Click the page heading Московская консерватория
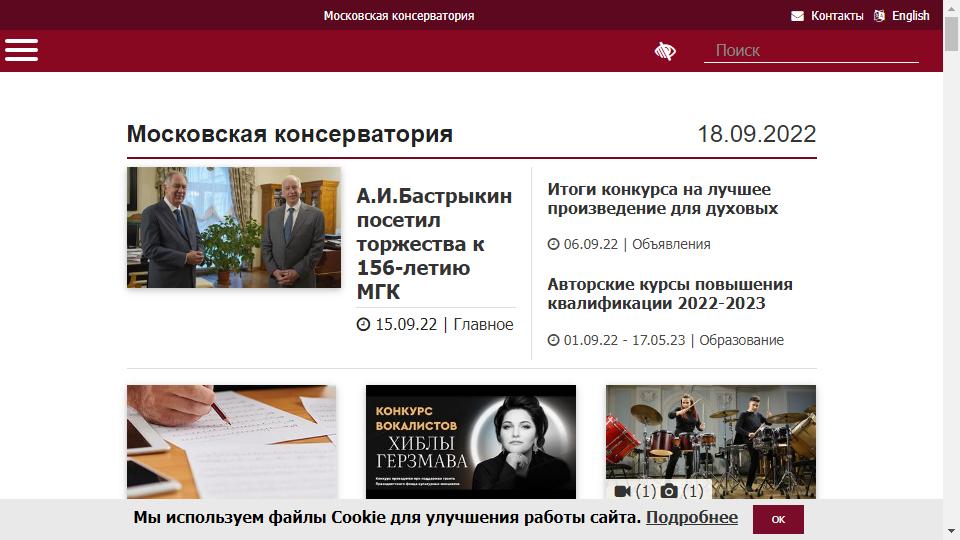This screenshot has width=960, height=540. click(290, 134)
